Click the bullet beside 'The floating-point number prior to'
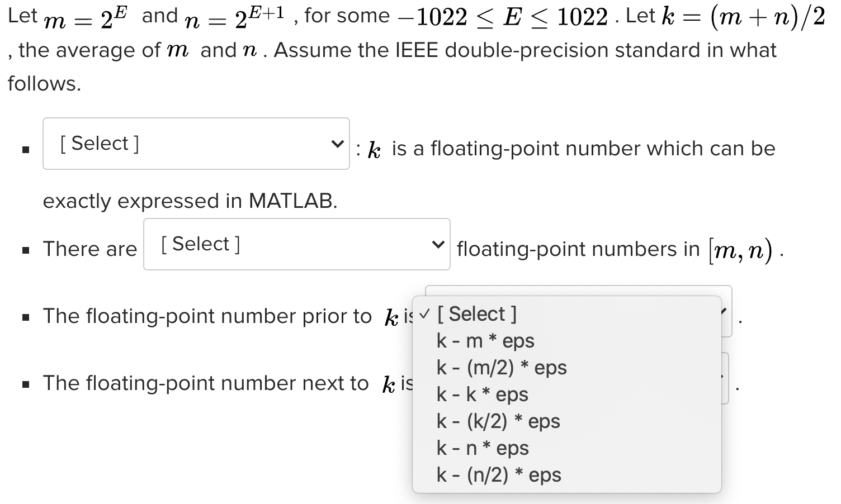The image size is (841, 504). (25, 317)
